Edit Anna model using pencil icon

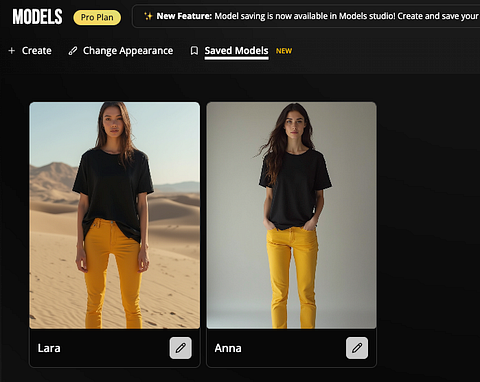click(357, 348)
